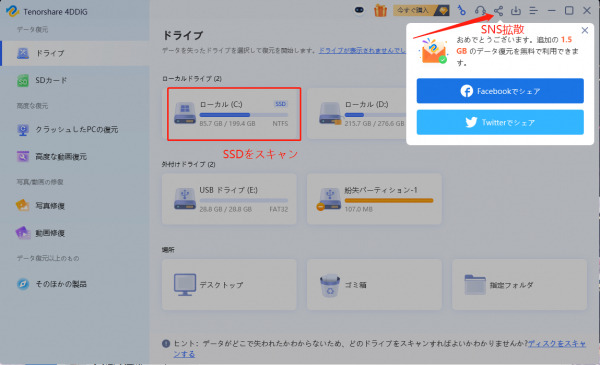Choose the デスクトップ location card
The image size is (600, 365).
[229, 285]
